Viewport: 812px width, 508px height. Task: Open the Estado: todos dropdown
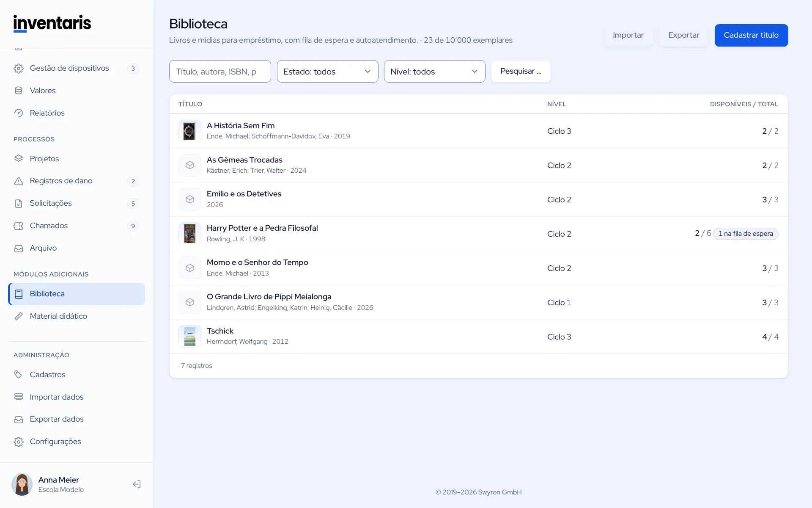click(x=327, y=72)
